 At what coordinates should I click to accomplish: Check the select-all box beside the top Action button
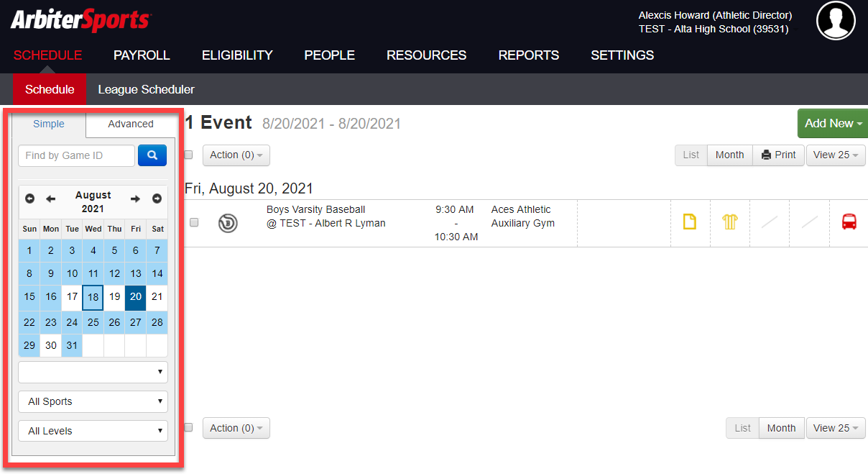click(x=188, y=155)
